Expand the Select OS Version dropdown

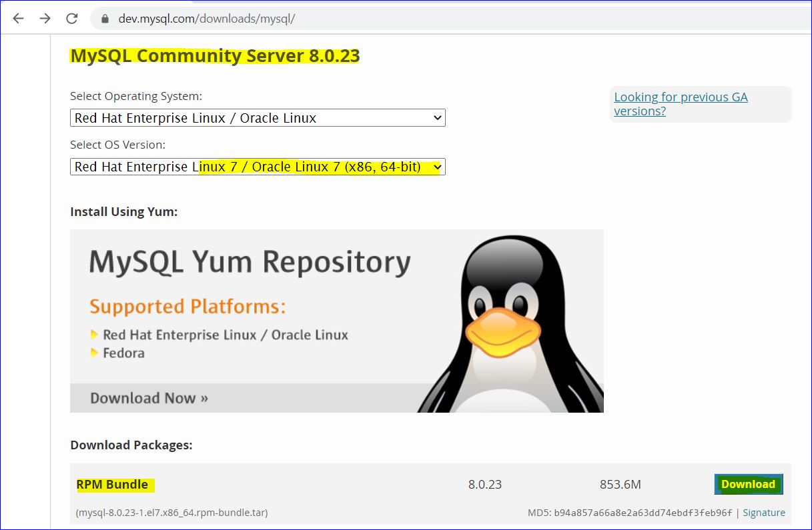(258, 167)
